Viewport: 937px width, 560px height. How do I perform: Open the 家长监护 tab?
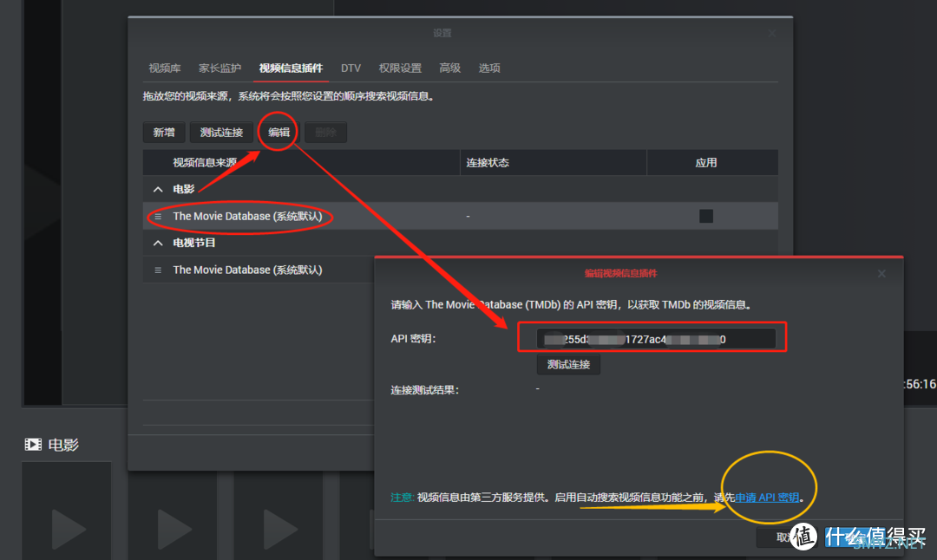220,68
